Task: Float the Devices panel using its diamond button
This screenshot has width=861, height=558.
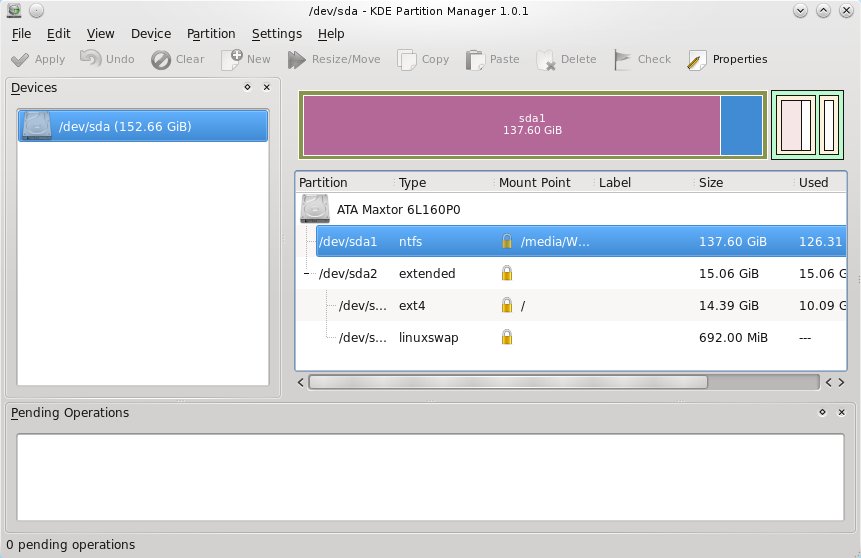Action: [x=247, y=87]
